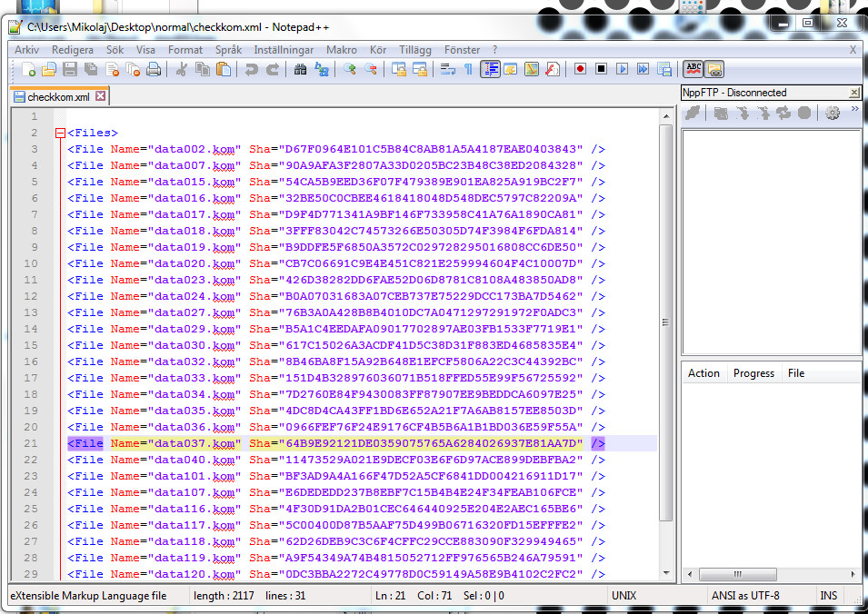This screenshot has width=868, height=614.
Task: Click the Close All documents toolbar icon
Action: point(133,69)
